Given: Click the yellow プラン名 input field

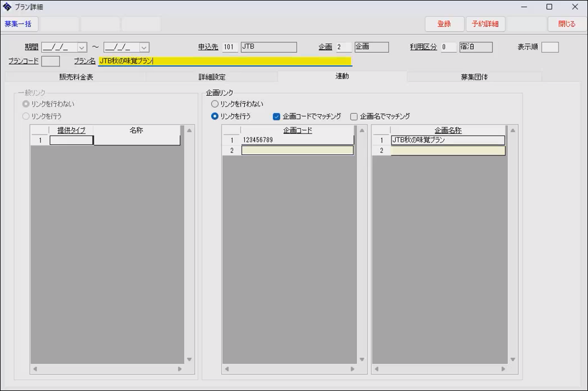Looking at the screenshot, I should (225, 61).
